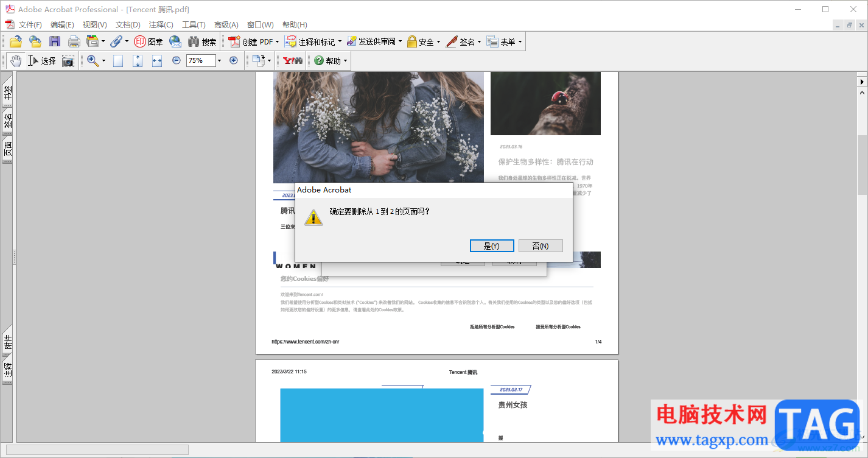Select the Zoom In magnifier tool
Image resolution: width=868 pixels, height=458 pixels.
pyautogui.click(x=93, y=60)
